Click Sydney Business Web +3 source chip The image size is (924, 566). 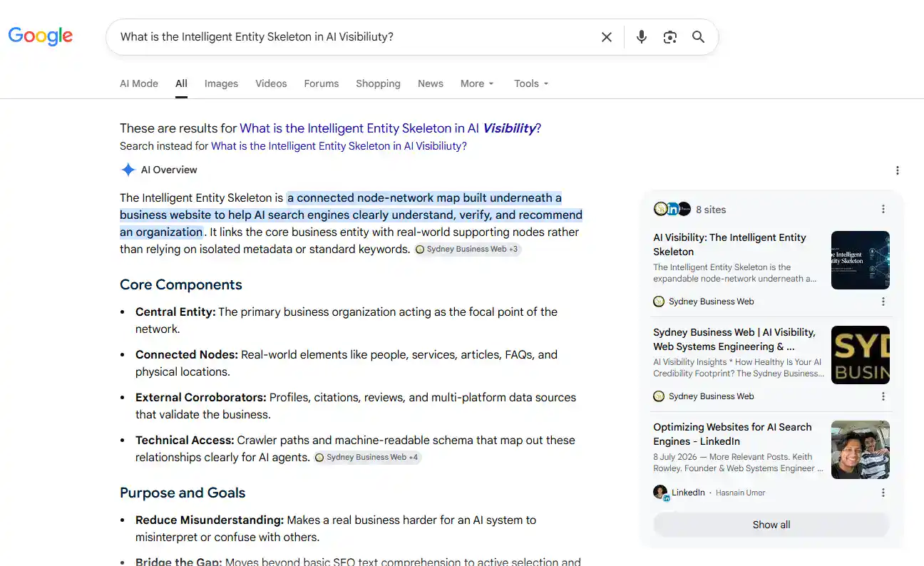coord(468,249)
